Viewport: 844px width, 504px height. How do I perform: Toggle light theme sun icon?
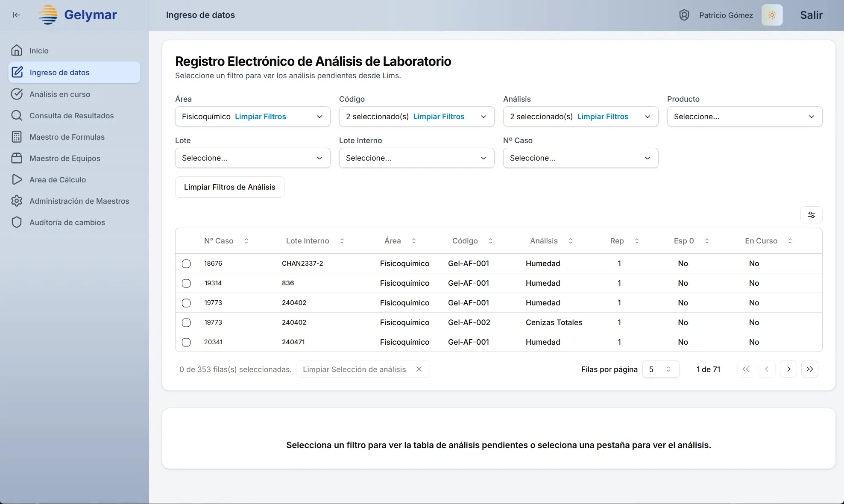point(772,15)
